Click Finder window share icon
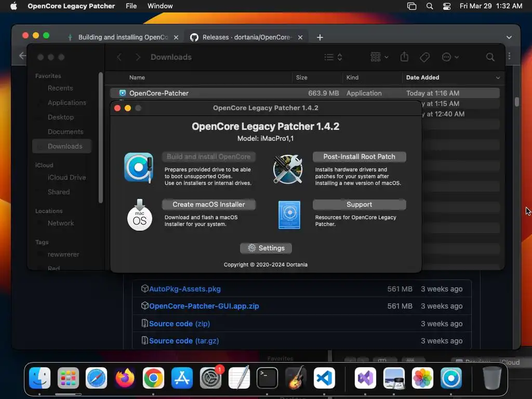Viewport: 532px width, 399px height. coord(404,57)
